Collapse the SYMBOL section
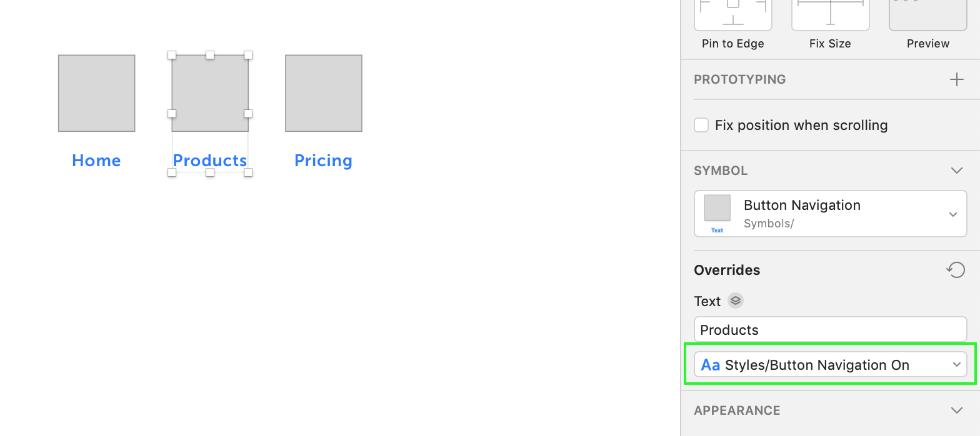The width and height of the screenshot is (980, 436). pos(956,171)
